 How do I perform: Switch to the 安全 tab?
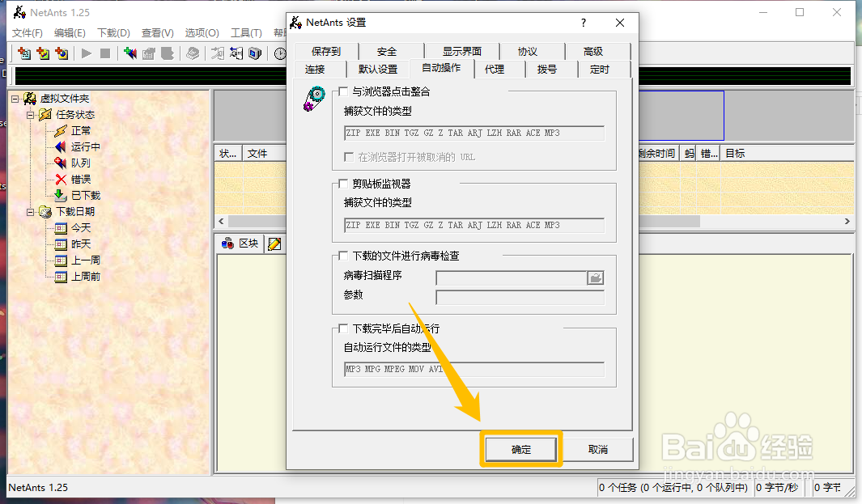point(386,51)
